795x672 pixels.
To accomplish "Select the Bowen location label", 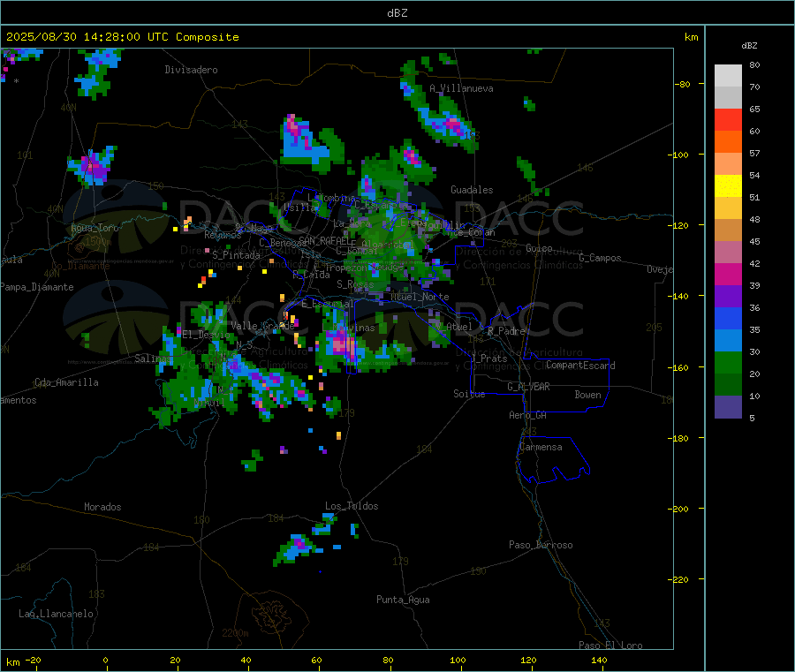I will click(588, 395).
